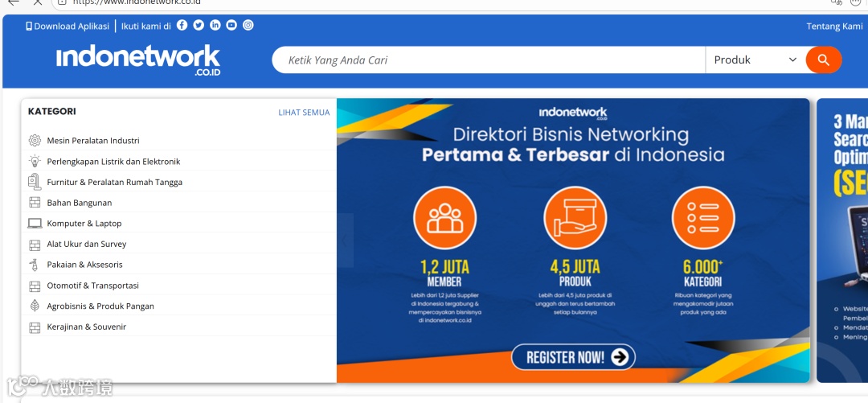Click the orange Kategori list icon on banner
This screenshot has width=868, height=403.
pyautogui.click(x=703, y=217)
